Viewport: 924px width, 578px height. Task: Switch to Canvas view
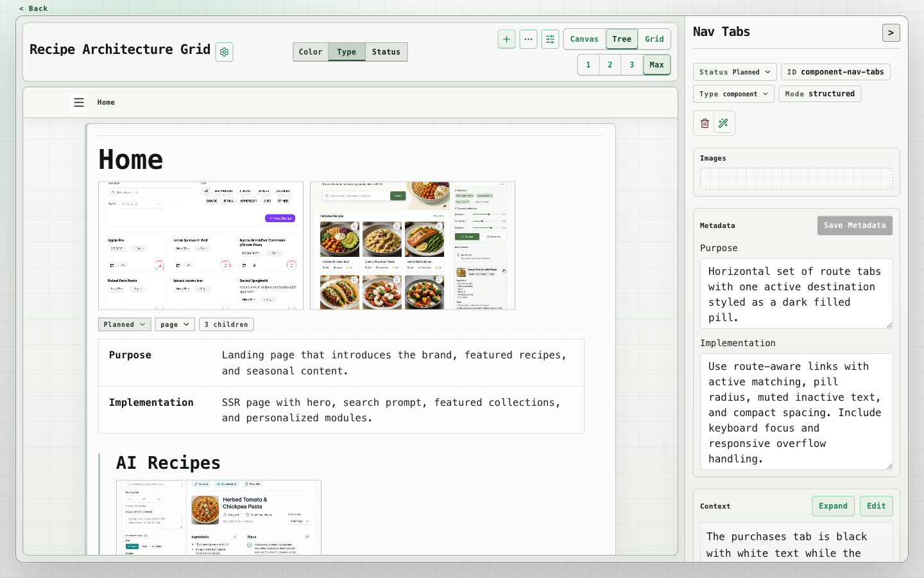pos(585,39)
